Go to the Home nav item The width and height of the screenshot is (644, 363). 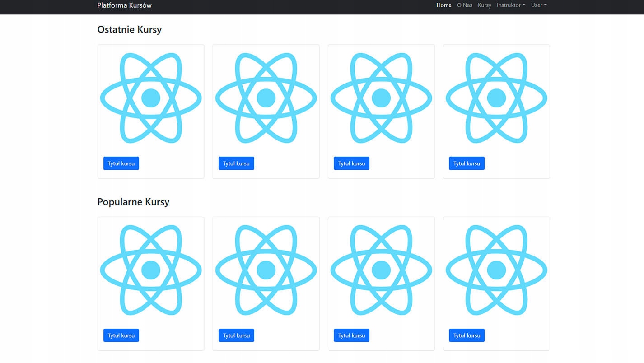click(x=444, y=5)
